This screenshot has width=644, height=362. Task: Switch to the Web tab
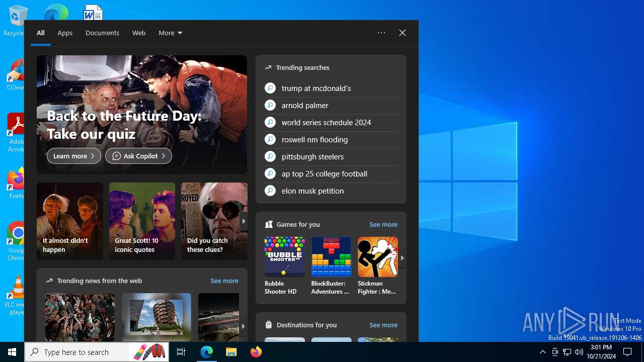pos(139,33)
